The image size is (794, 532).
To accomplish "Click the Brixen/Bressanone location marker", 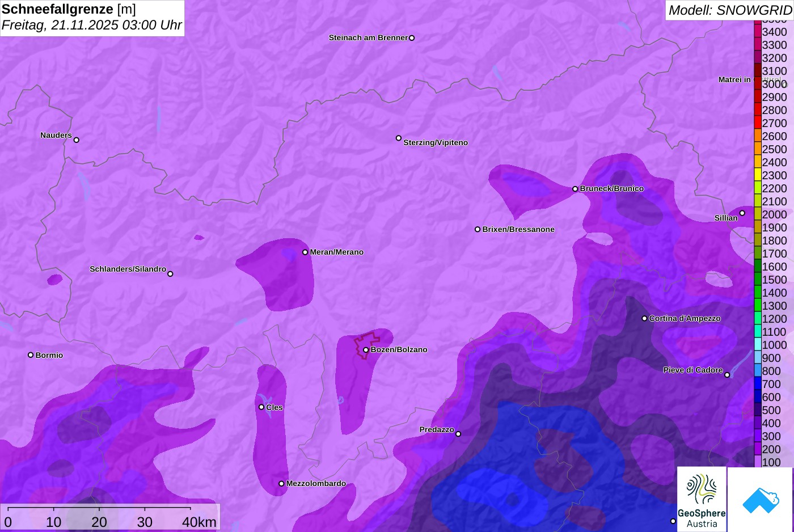I will click(478, 230).
